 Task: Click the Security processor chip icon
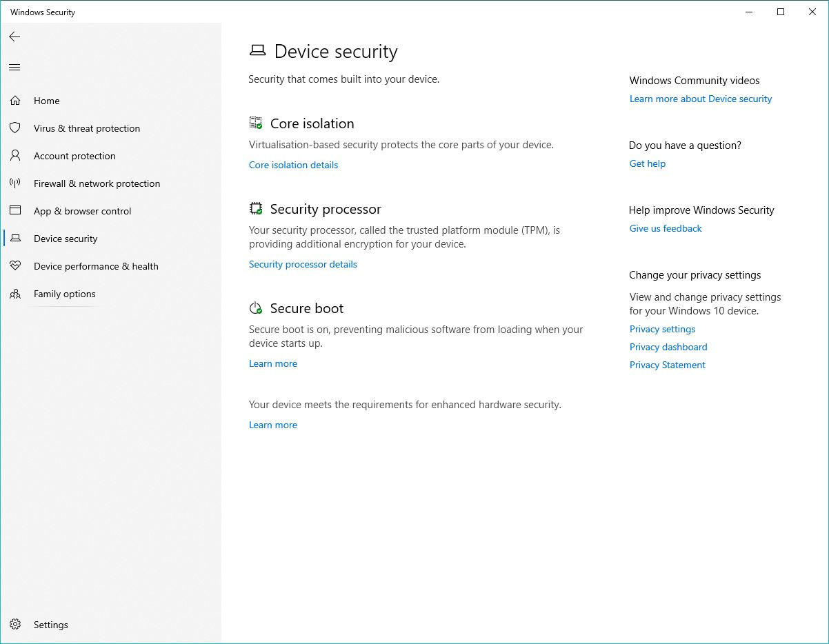point(256,209)
